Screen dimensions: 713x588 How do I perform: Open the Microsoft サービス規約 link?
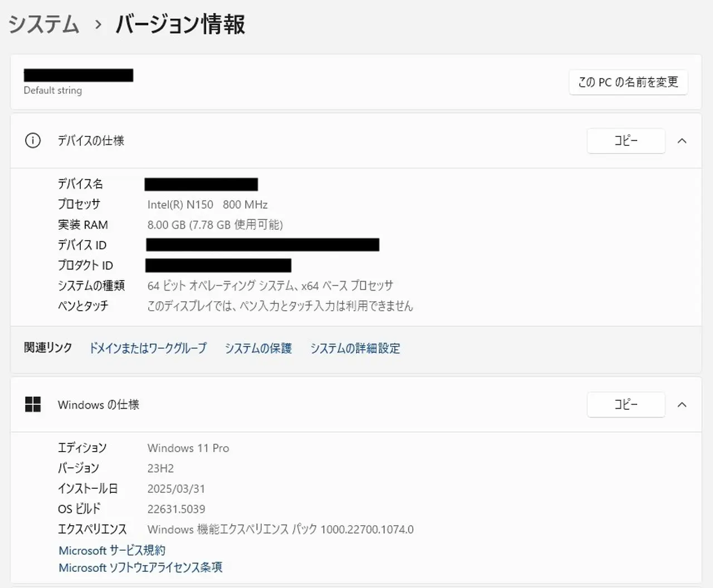(112, 551)
